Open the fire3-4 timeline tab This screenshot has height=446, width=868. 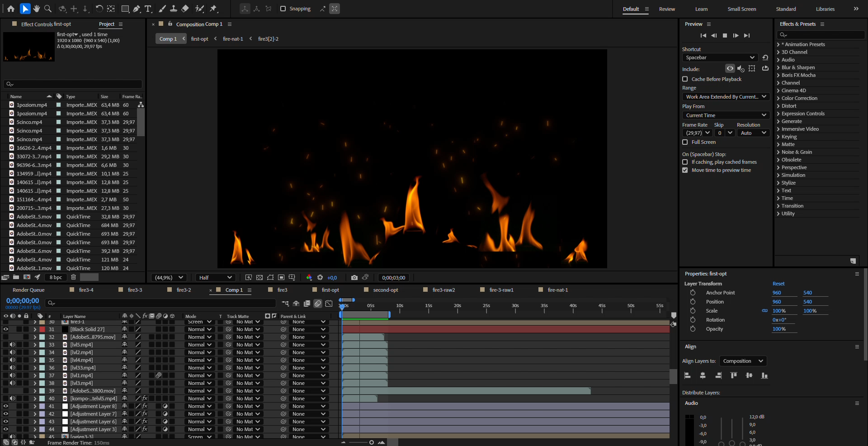click(x=86, y=290)
